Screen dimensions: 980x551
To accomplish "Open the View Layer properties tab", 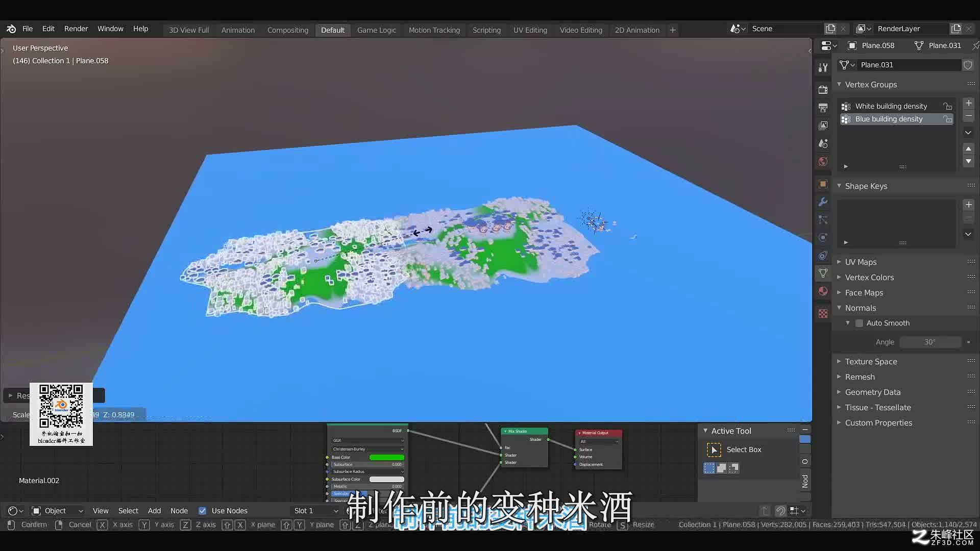I will [823, 126].
